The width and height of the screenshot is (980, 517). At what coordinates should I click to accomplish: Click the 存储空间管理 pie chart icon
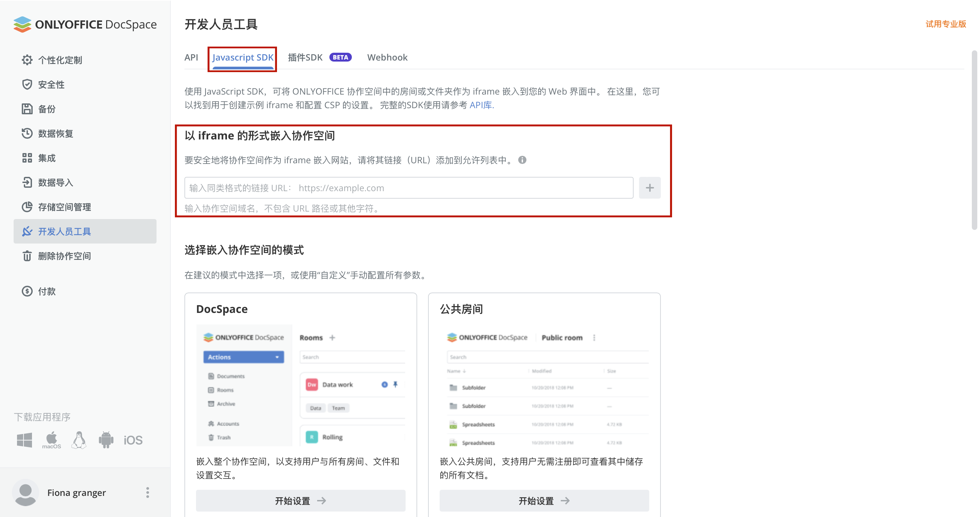point(27,207)
